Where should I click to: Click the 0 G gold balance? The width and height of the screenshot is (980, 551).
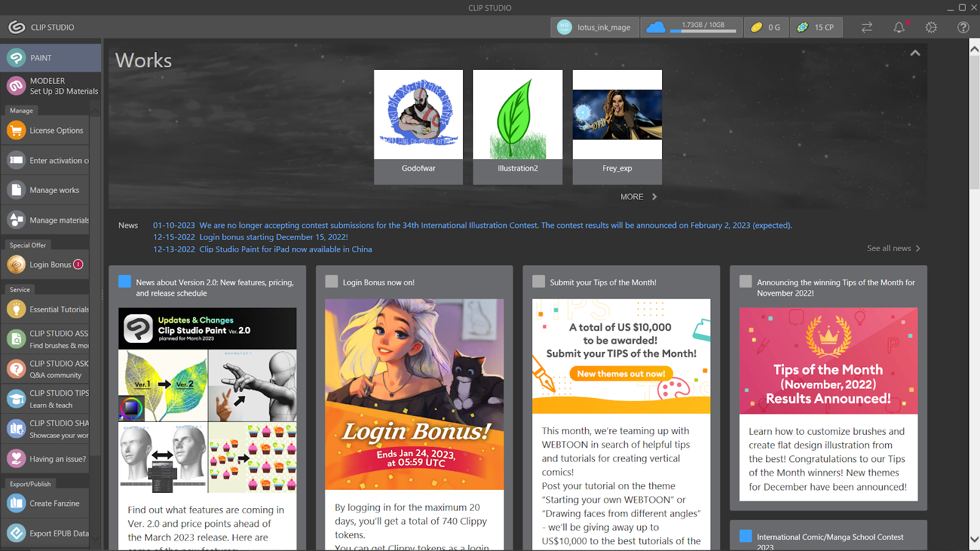pos(766,27)
